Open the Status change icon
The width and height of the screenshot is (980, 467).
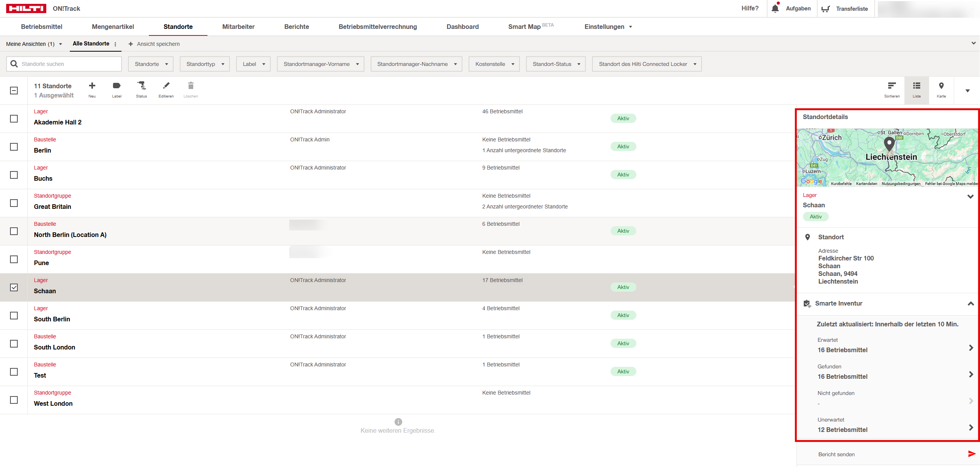click(141, 86)
